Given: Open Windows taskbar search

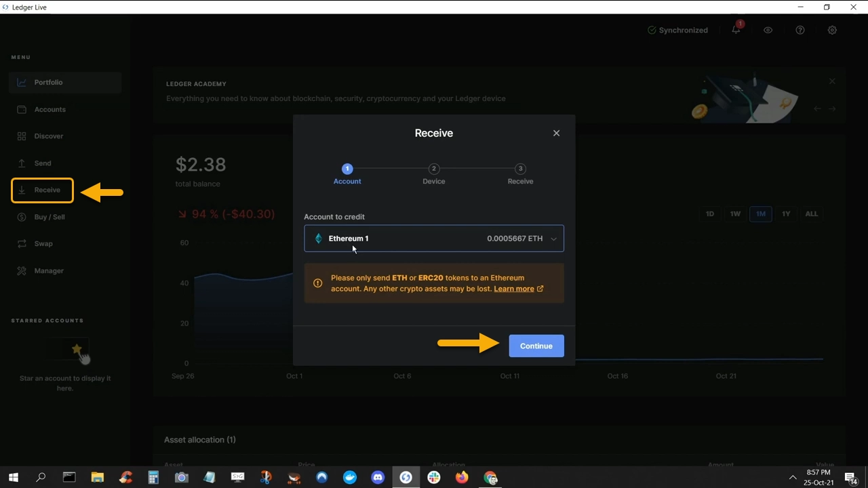Looking at the screenshot, I should click(41, 477).
